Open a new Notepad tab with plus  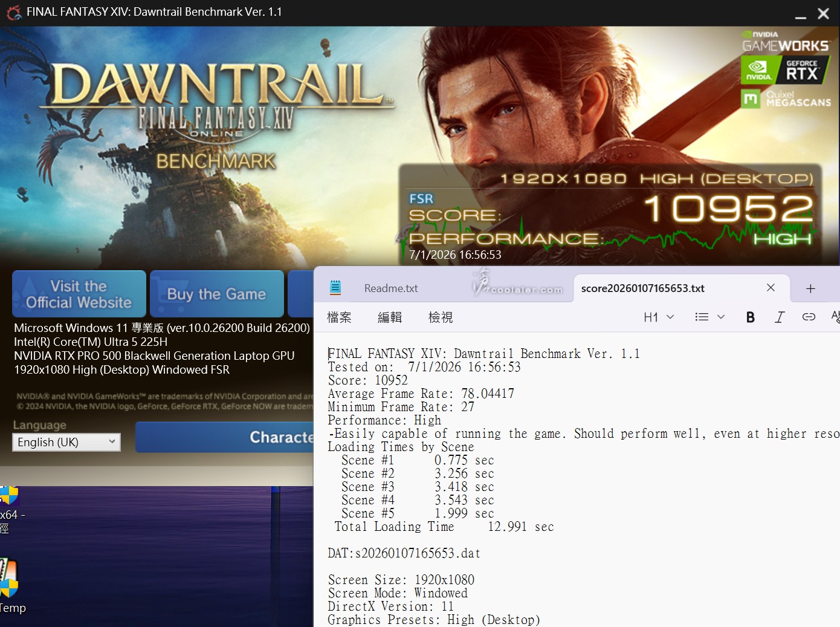(x=810, y=289)
